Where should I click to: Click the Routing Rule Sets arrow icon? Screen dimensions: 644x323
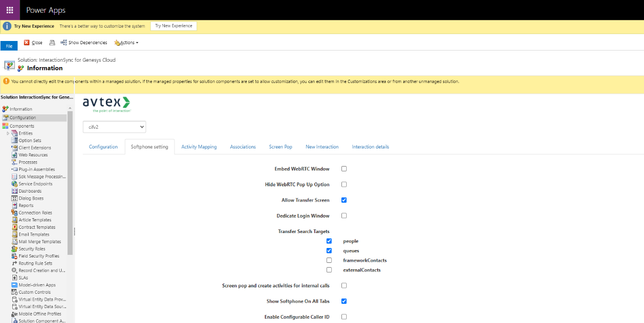tap(14, 263)
